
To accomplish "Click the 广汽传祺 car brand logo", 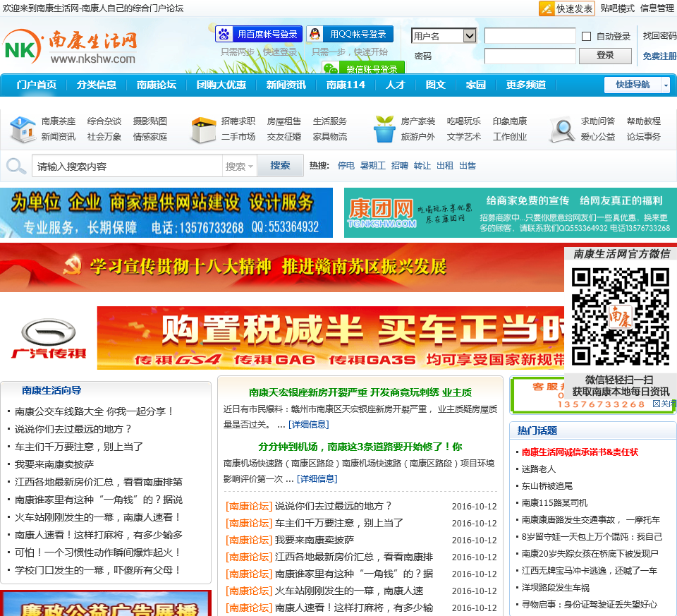I will [x=49, y=339].
